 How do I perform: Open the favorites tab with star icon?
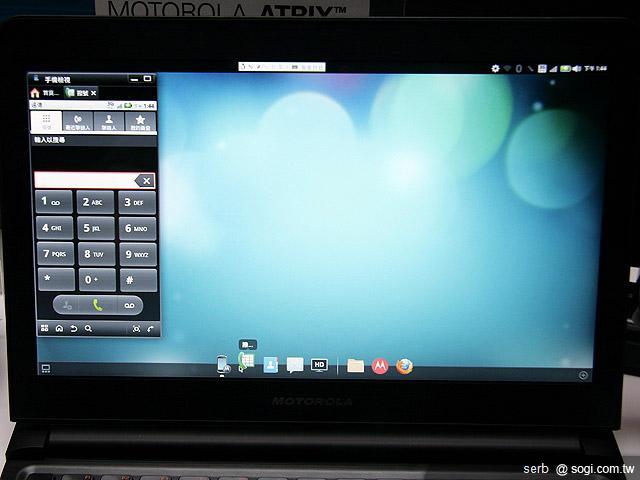pyautogui.click(x=140, y=122)
